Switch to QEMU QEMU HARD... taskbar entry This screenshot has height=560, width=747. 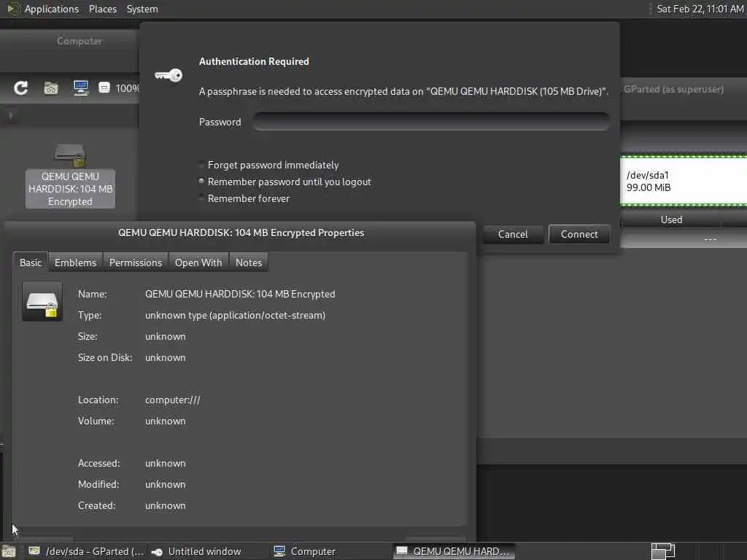[x=454, y=551]
